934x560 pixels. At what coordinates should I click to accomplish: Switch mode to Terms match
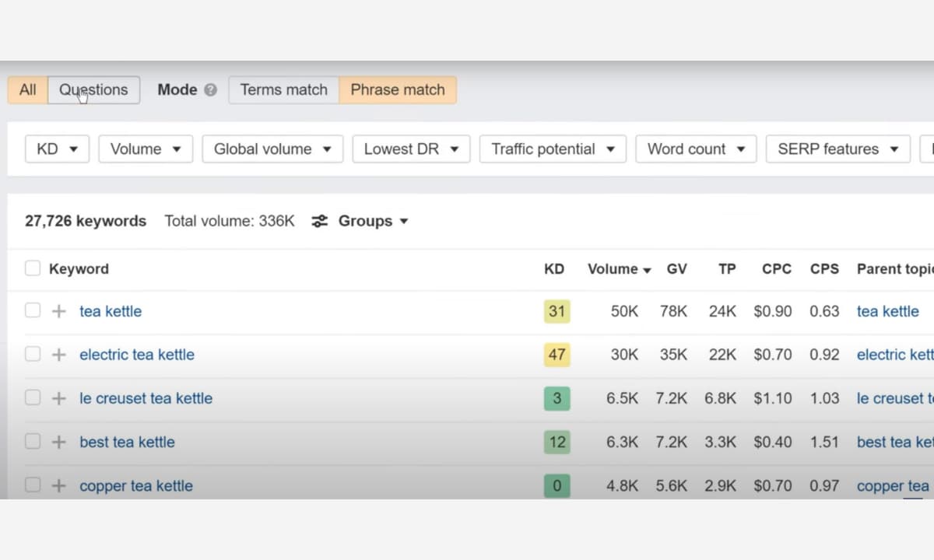(x=284, y=89)
